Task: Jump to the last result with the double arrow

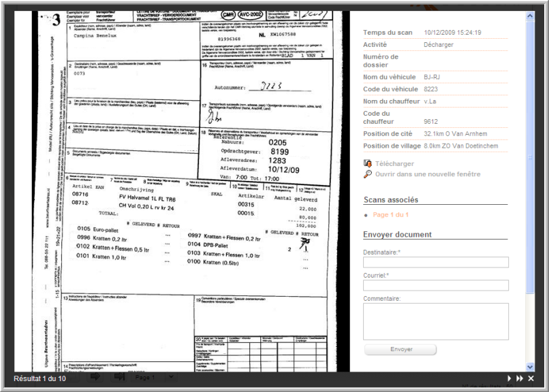Action: coord(520,378)
